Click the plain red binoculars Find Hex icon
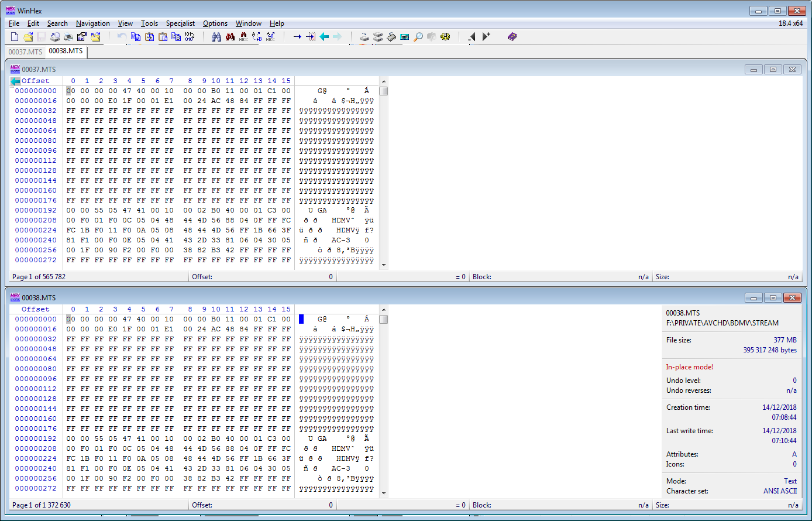 pos(230,37)
